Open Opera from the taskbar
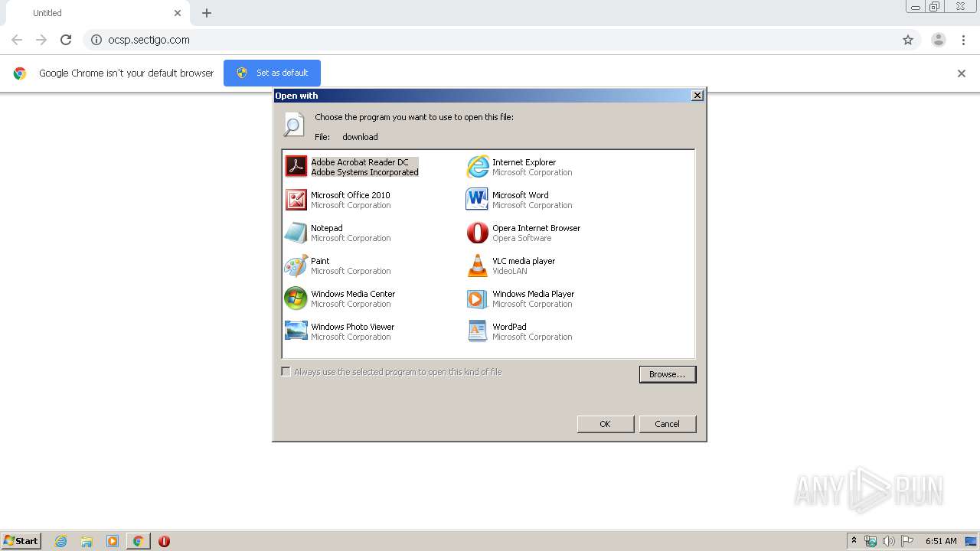Image resolution: width=980 pixels, height=551 pixels. 164,541
